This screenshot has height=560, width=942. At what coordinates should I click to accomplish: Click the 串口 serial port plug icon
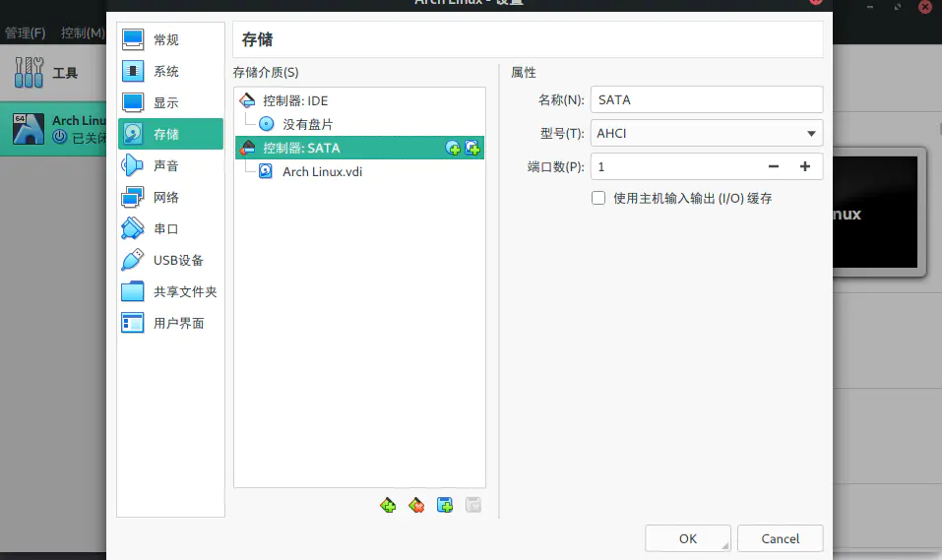132,228
